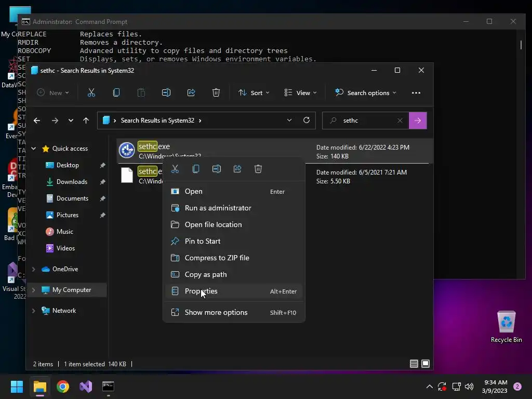Choose Compress to ZIP file
This screenshot has width=532, height=399.
click(234, 258)
